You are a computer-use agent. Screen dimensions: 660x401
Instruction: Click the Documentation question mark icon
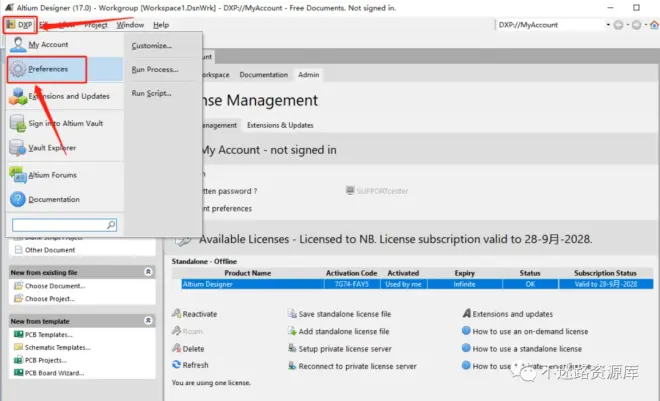click(18, 199)
